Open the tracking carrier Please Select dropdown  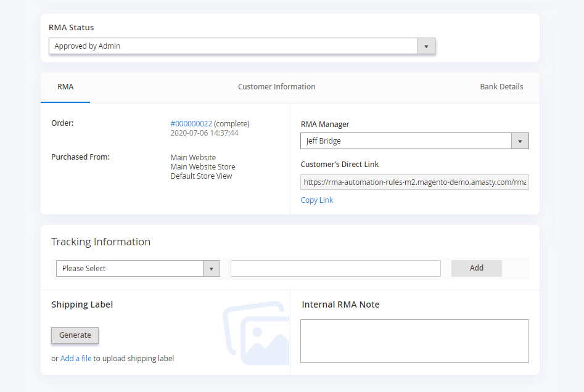(x=130, y=268)
